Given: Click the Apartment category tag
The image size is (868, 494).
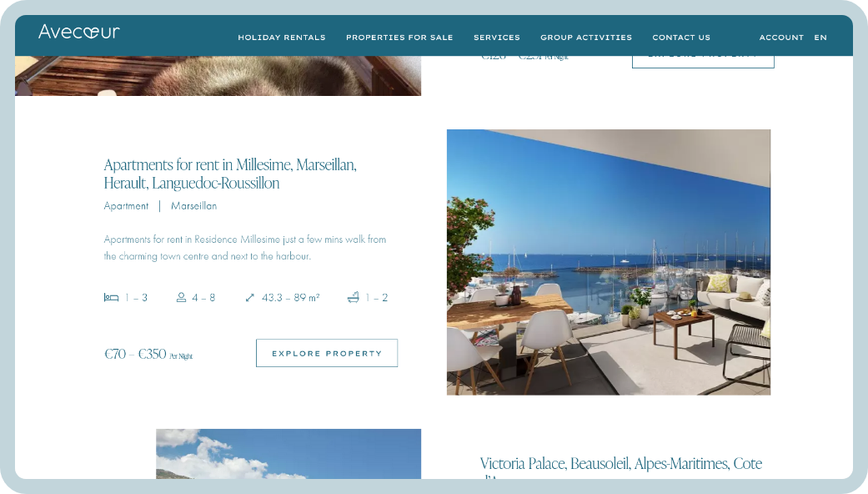Looking at the screenshot, I should tap(126, 206).
